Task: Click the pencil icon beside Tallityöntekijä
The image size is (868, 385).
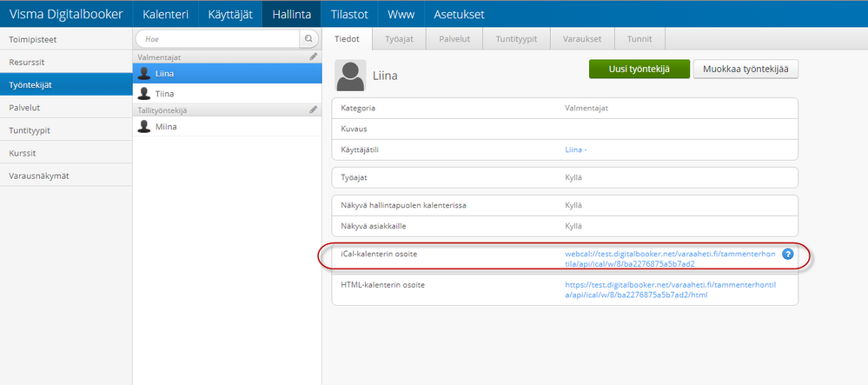Action: (313, 110)
